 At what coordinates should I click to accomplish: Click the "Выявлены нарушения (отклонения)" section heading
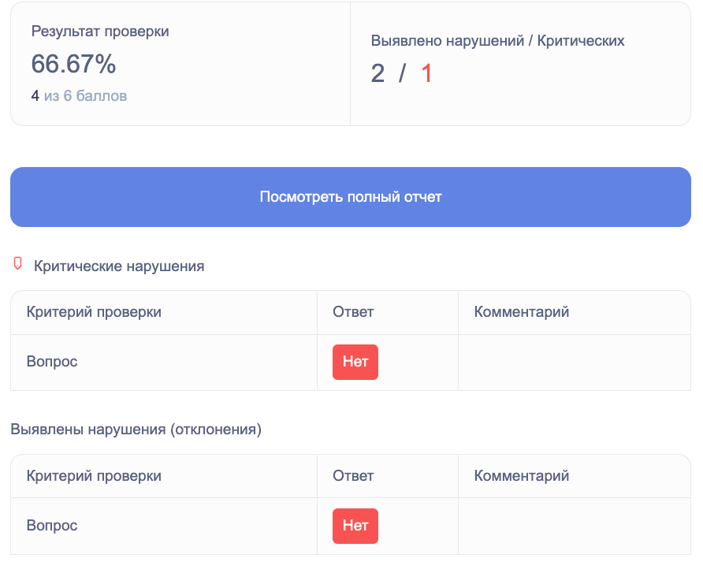pos(136,430)
